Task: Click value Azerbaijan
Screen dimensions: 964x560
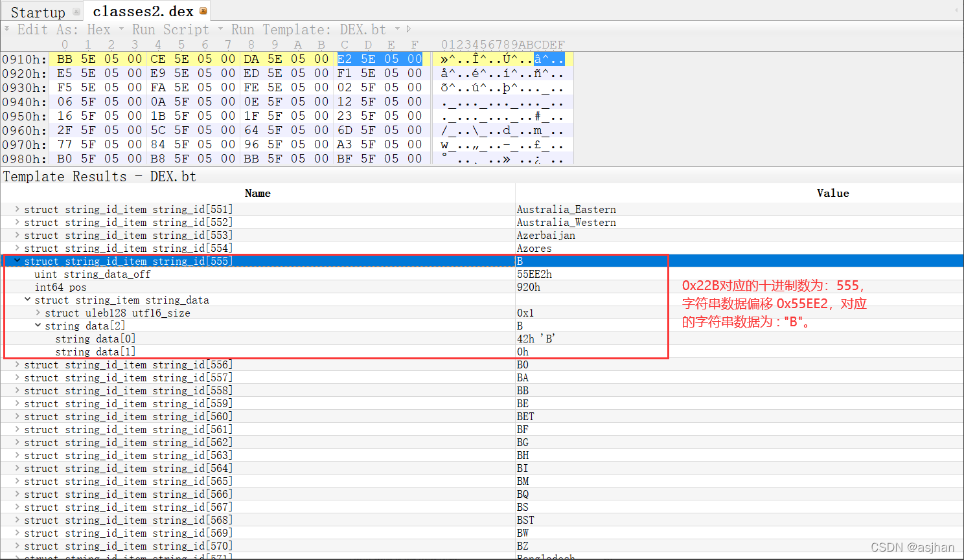Action: (x=545, y=235)
